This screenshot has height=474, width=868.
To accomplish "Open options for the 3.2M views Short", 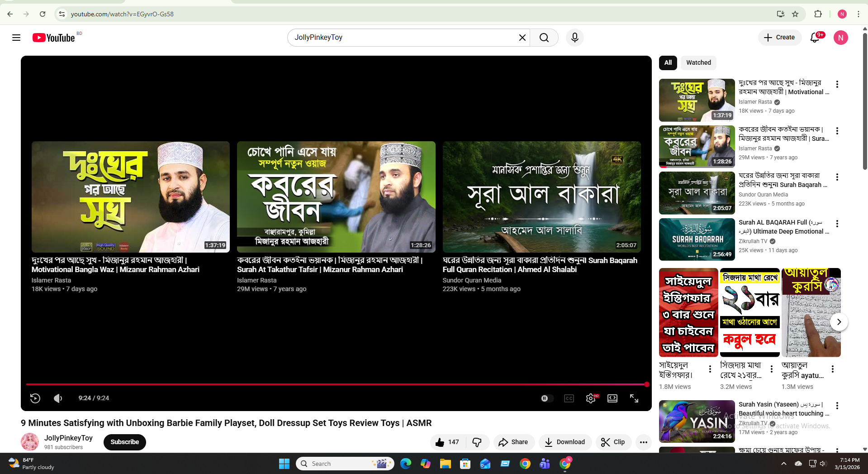I will click(772, 369).
